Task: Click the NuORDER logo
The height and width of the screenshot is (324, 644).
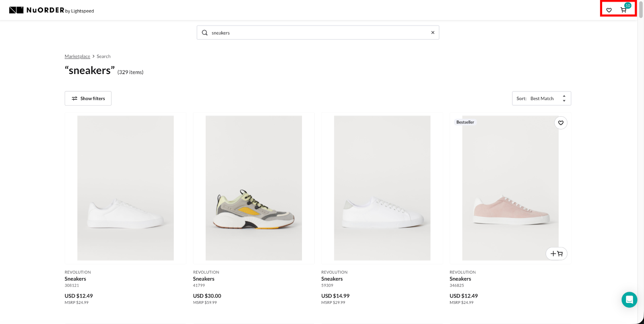Action: [51, 10]
